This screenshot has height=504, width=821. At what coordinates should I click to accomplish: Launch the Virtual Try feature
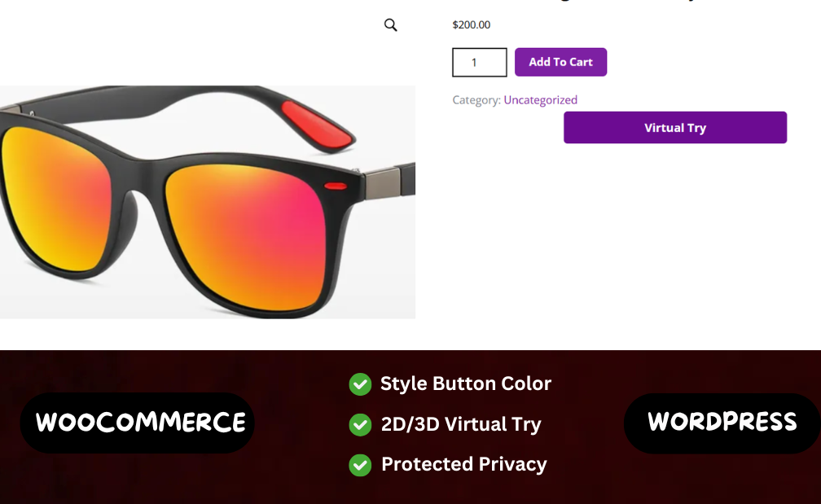coord(674,127)
